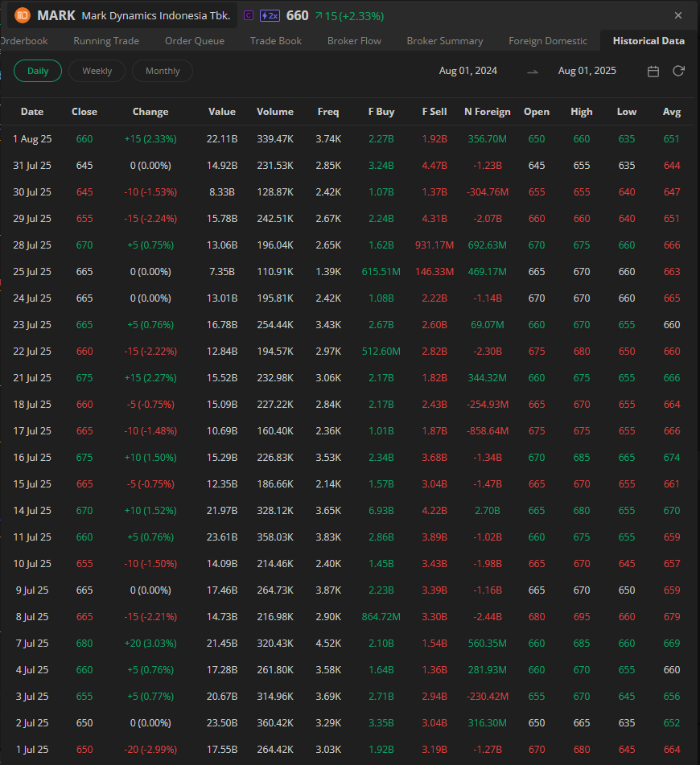Click the MARK company logo icon
The height and width of the screenshot is (765, 700).
point(23,15)
